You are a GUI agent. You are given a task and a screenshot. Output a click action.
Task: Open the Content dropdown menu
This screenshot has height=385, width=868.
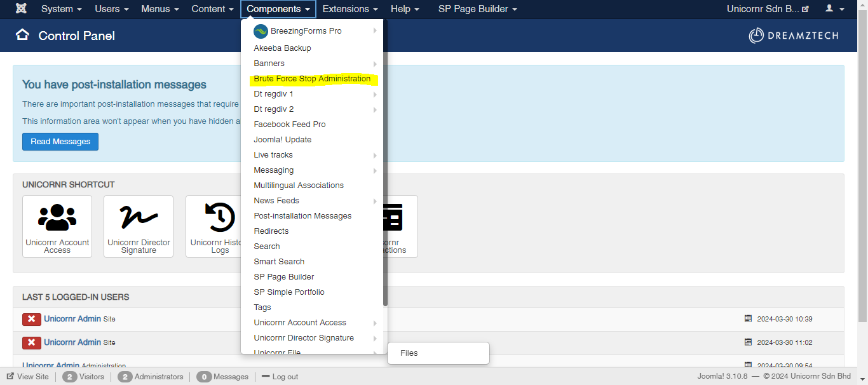tap(213, 9)
